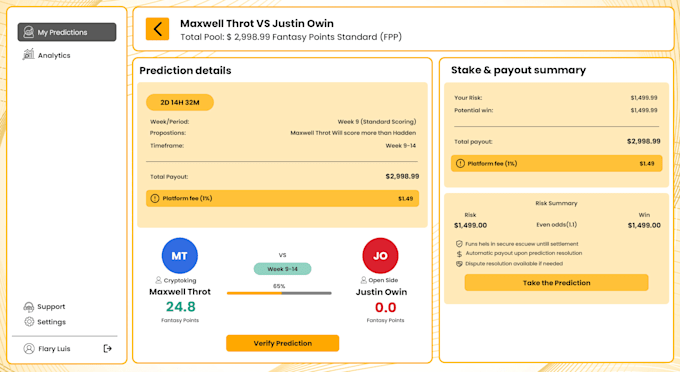This screenshot has width=680, height=372.
Task: Click the VS label between players
Action: (x=282, y=255)
